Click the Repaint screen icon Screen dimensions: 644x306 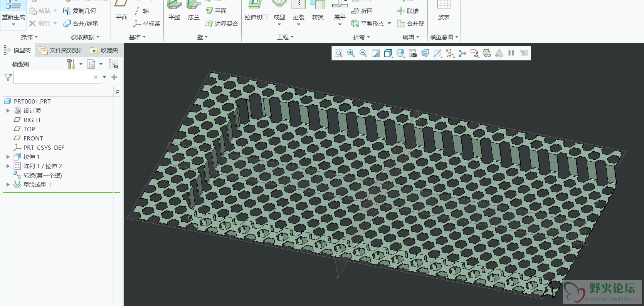click(x=376, y=53)
